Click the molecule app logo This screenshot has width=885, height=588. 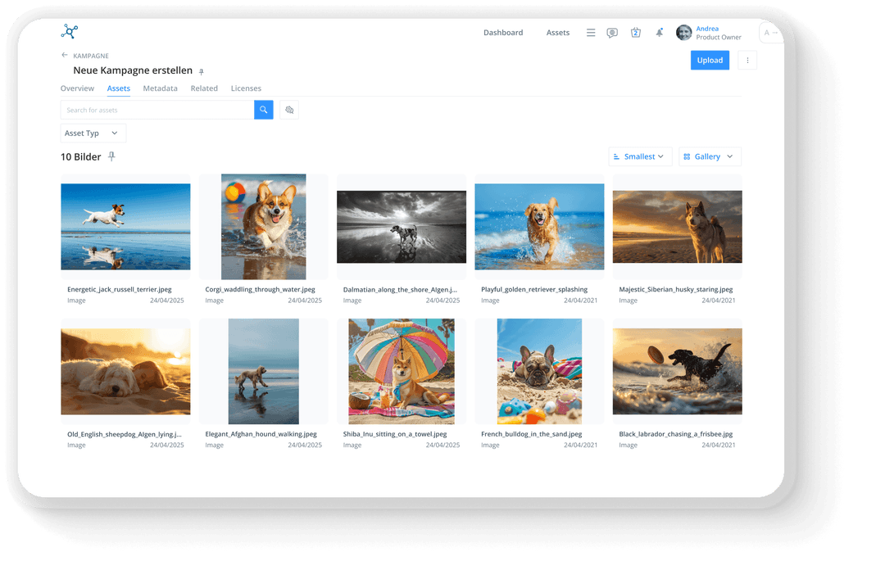pyautogui.click(x=70, y=32)
